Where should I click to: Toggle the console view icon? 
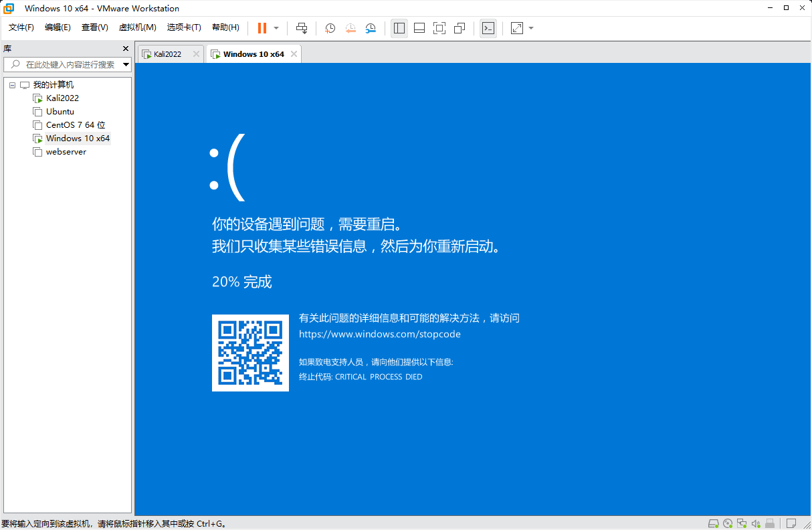pyautogui.click(x=488, y=28)
